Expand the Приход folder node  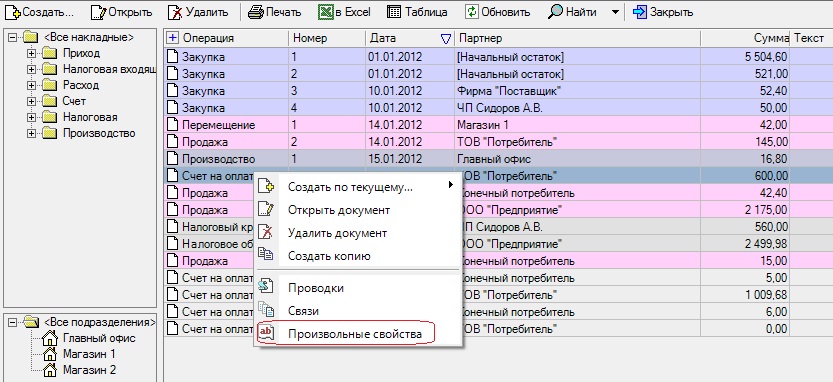click(x=31, y=53)
